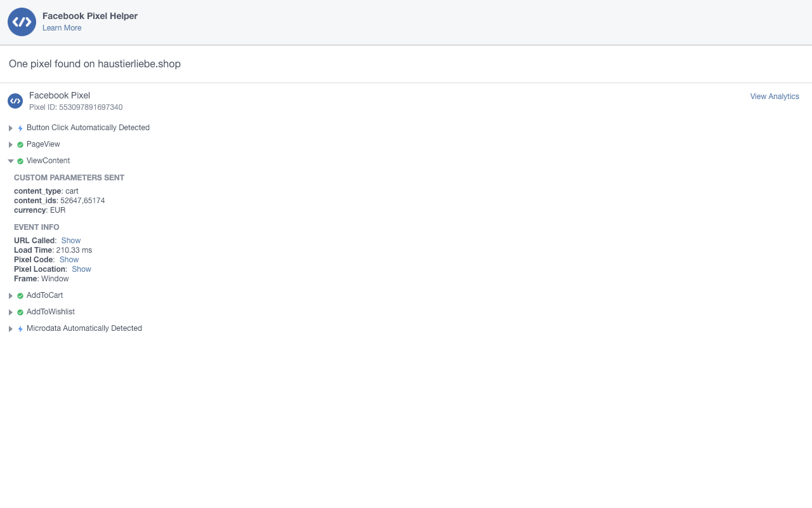The width and height of the screenshot is (812, 508).
Task: Click lightning icon beside Button Click Automatically Detected
Action: coord(20,128)
